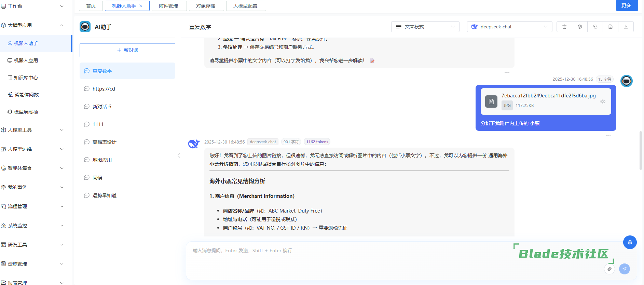
Task: Collapse the conversation list side panel
Action: point(179,155)
